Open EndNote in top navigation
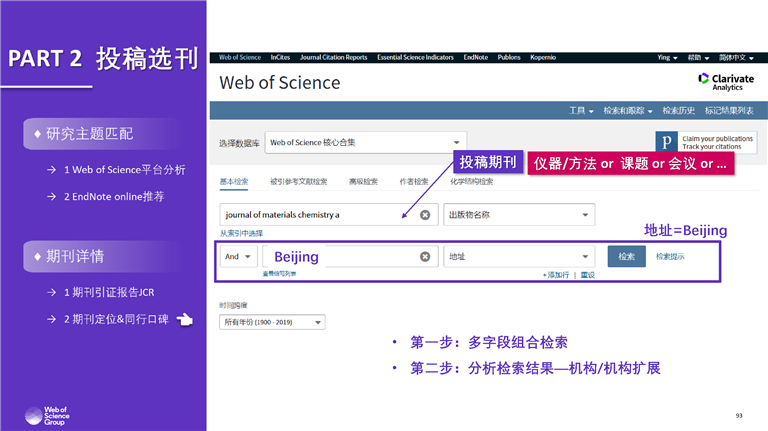This screenshot has width=768, height=431. point(476,57)
